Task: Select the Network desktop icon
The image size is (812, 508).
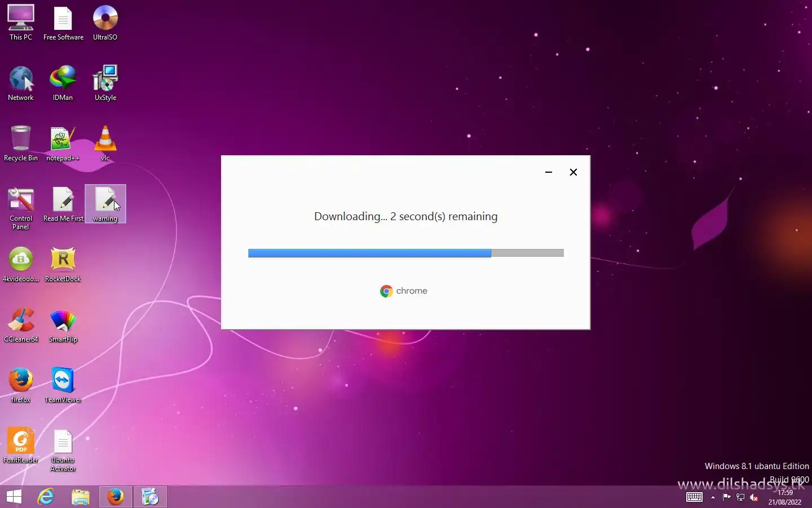Action: (x=21, y=83)
